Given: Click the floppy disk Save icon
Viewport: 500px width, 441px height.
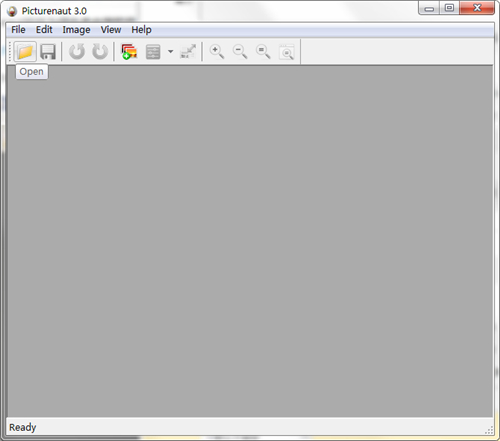Looking at the screenshot, I should [48, 52].
